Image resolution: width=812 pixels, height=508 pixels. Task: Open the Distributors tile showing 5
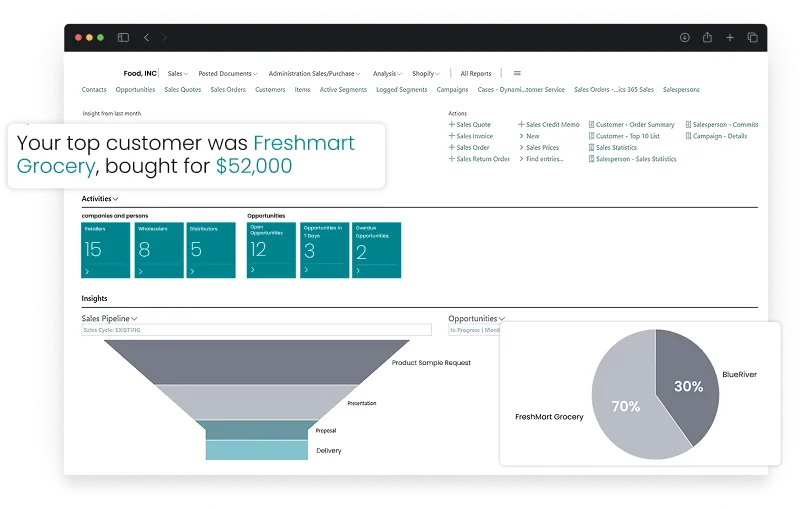(211, 250)
